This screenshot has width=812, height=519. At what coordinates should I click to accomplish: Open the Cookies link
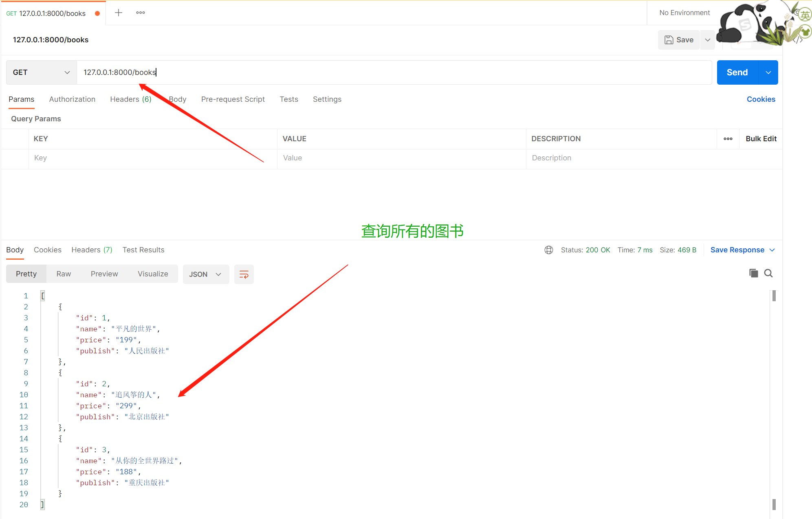click(761, 99)
